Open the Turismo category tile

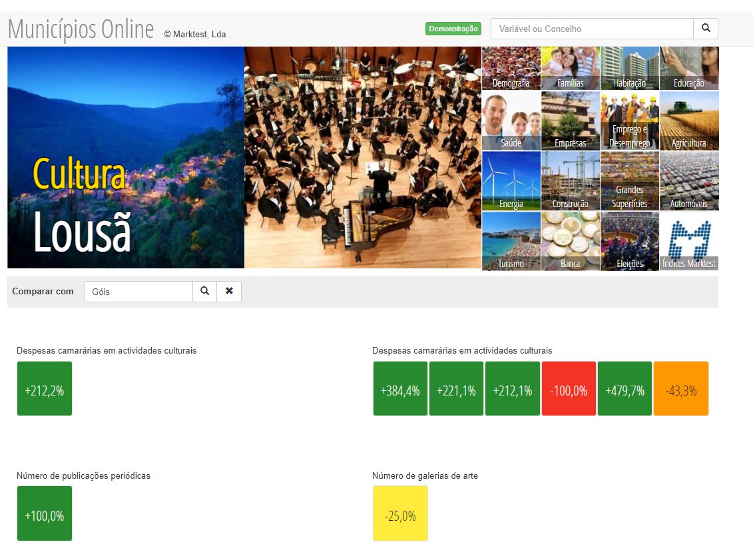tap(511, 241)
